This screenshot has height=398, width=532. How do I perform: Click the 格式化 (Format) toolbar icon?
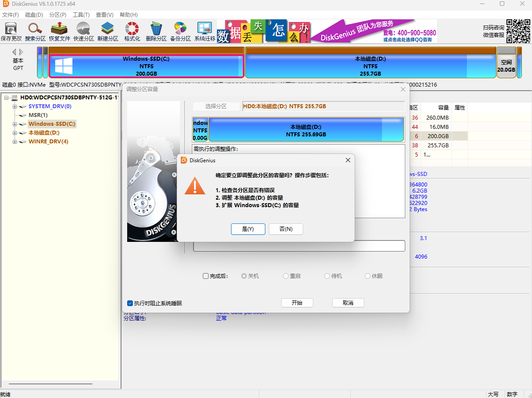pyautogui.click(x=132, y=31)
